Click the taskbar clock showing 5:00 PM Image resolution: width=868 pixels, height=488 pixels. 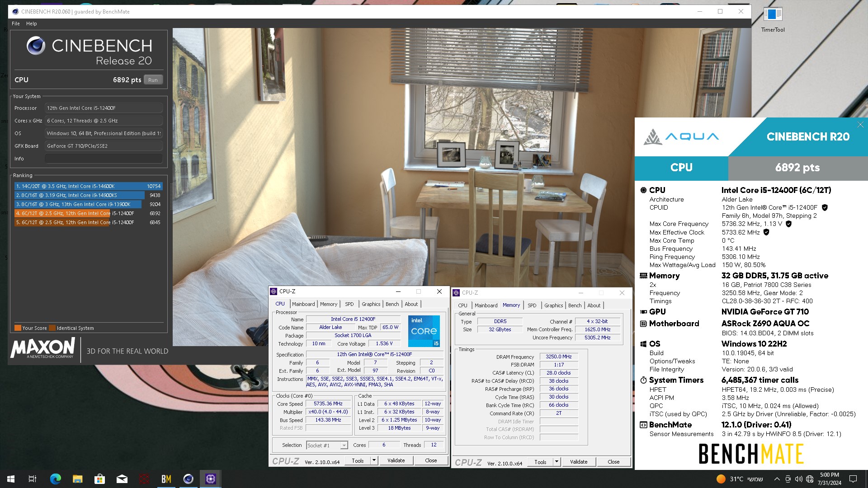830,479
